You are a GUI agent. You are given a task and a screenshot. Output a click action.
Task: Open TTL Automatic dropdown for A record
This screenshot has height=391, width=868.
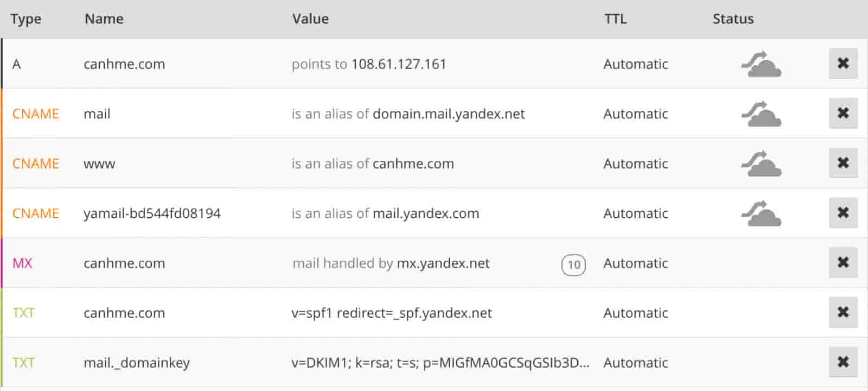click(636, 64)
